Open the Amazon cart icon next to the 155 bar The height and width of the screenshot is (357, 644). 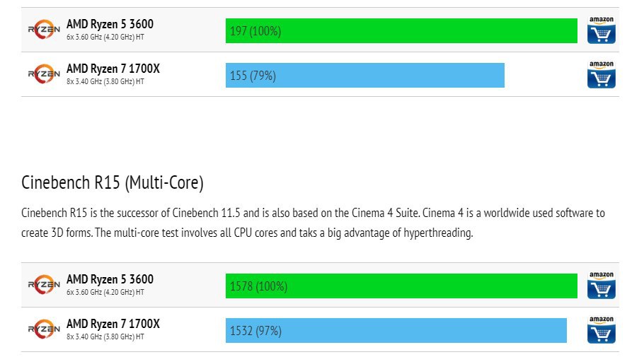point(601,75)
